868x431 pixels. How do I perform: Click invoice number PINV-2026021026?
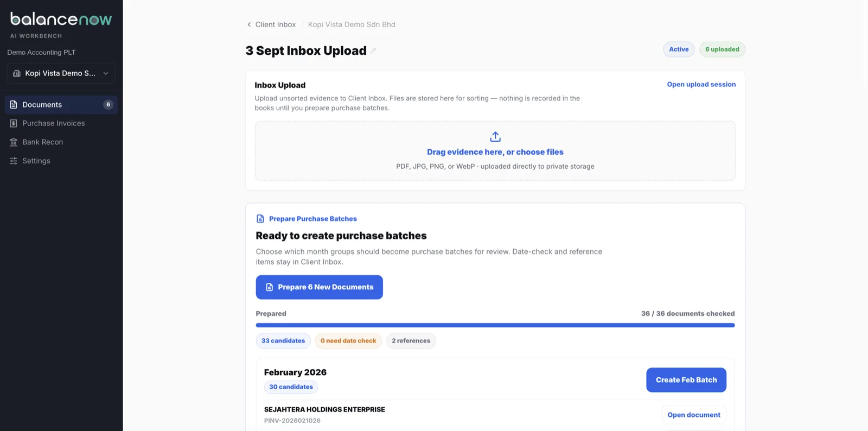[292, 421]
